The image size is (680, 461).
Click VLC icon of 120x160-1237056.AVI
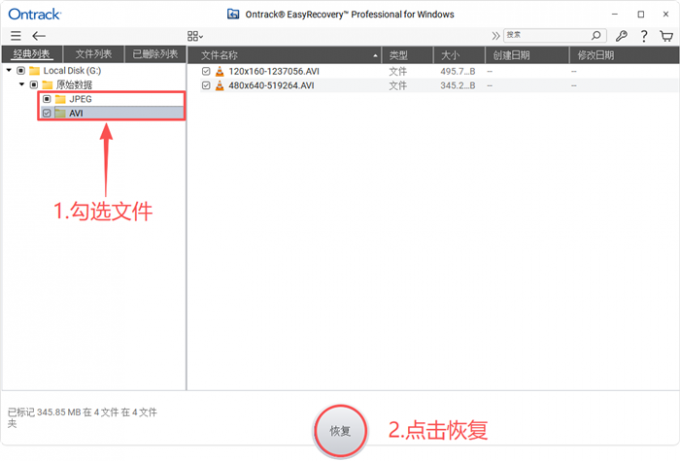point(220,72)
